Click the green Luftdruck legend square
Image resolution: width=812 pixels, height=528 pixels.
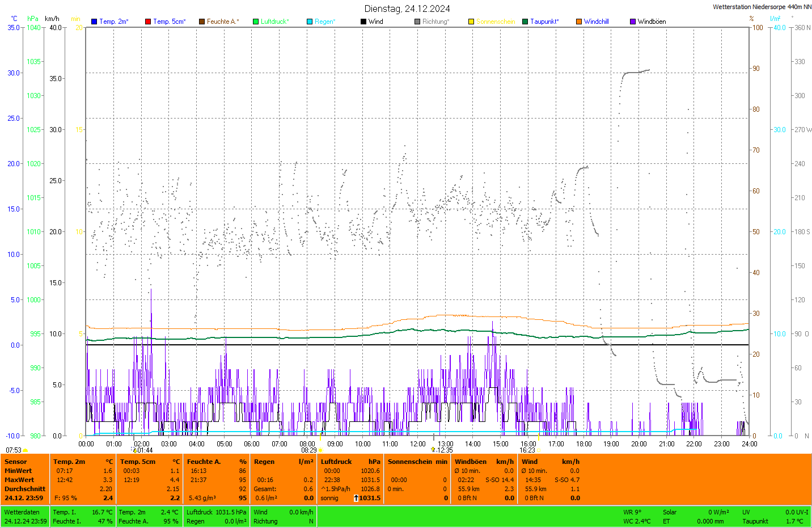[x=256, y=22]
